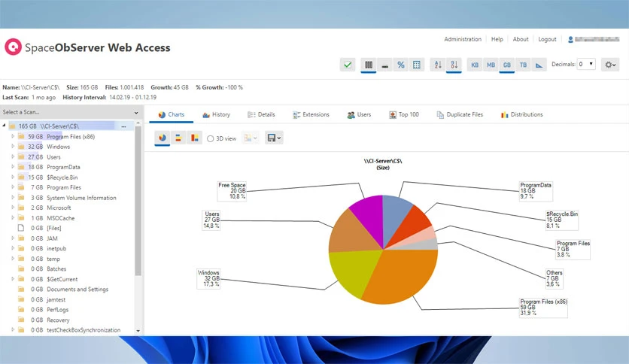Switch units to GB
Screen dimensions: 629x364
point(507,65)
